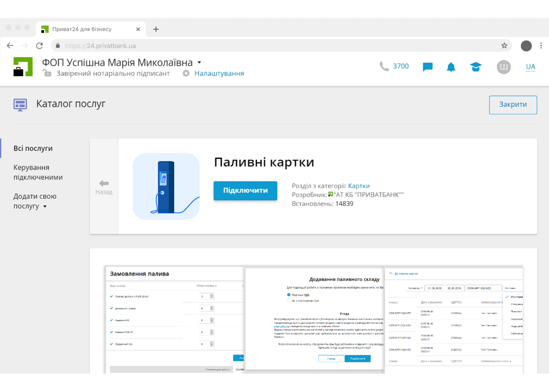Open Керування підключеними section

coord(38,172)
